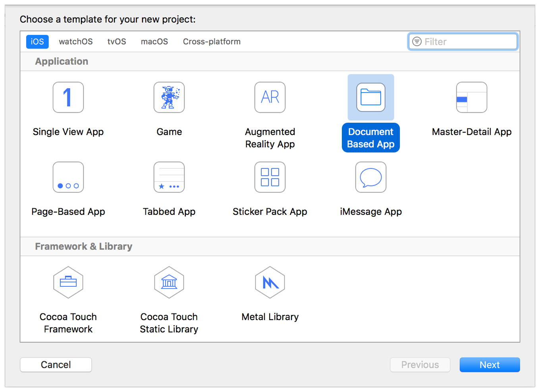This screenshot has height=392, width=540.
Task: Select the Sticker Pack App template
Action: [270, 177]
